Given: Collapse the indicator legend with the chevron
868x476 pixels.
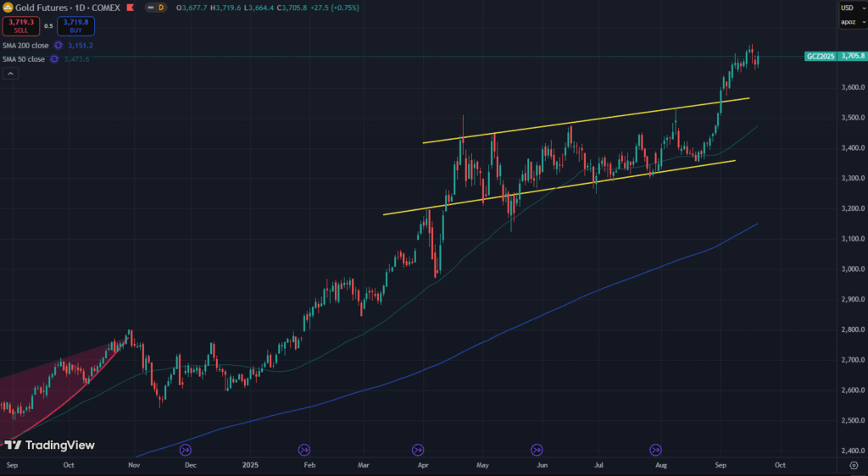Looking at the screenshot, I should (x=11, y=74).
